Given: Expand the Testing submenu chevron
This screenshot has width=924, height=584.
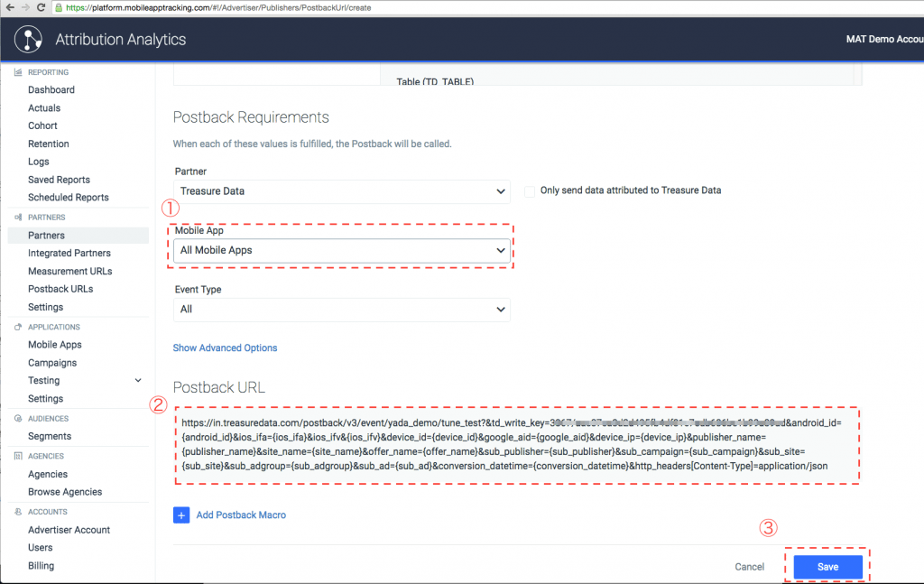Looking at the screenshot, I should pyautogui.click(x=138, y=380).
